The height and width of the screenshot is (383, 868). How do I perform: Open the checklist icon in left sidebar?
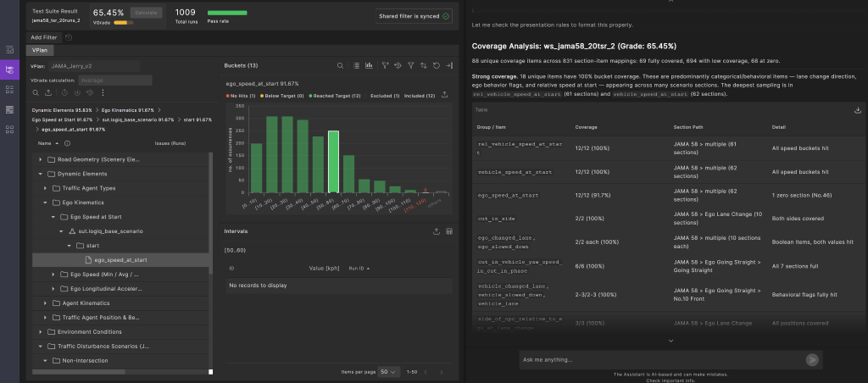click(x=9, y=50)
